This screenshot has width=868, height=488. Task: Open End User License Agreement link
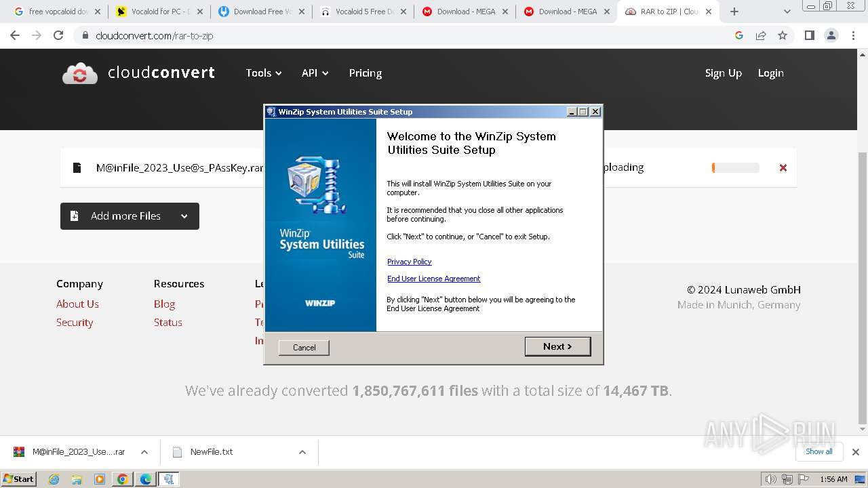point(433,279)
